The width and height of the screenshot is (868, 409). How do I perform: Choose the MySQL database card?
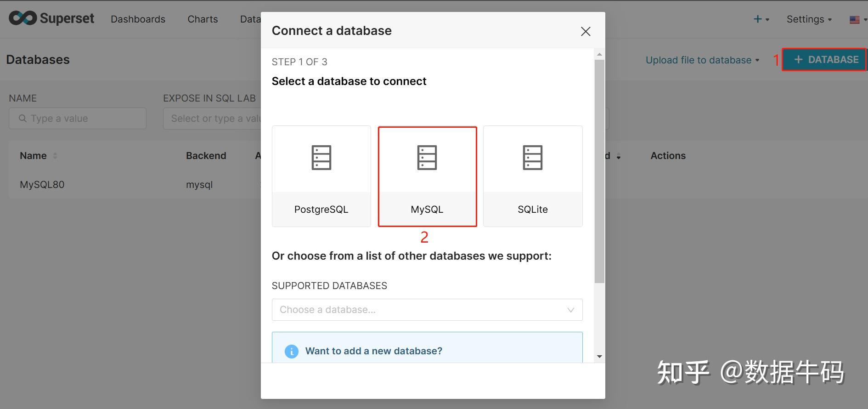pos(427,176)
